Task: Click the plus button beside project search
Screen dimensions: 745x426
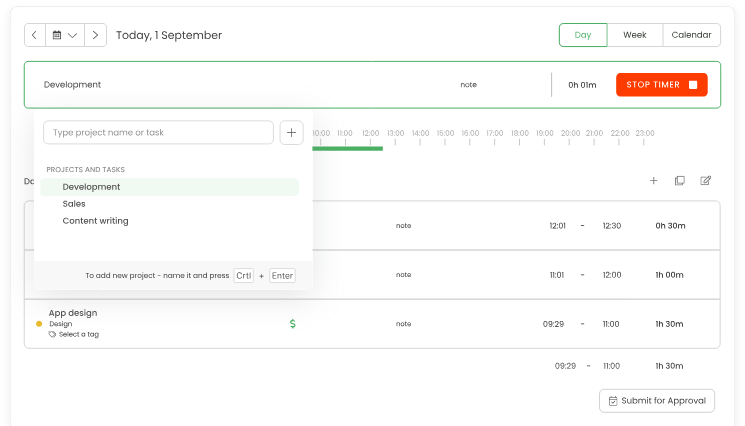Action: pyautogui.click(x=291, y=132)
